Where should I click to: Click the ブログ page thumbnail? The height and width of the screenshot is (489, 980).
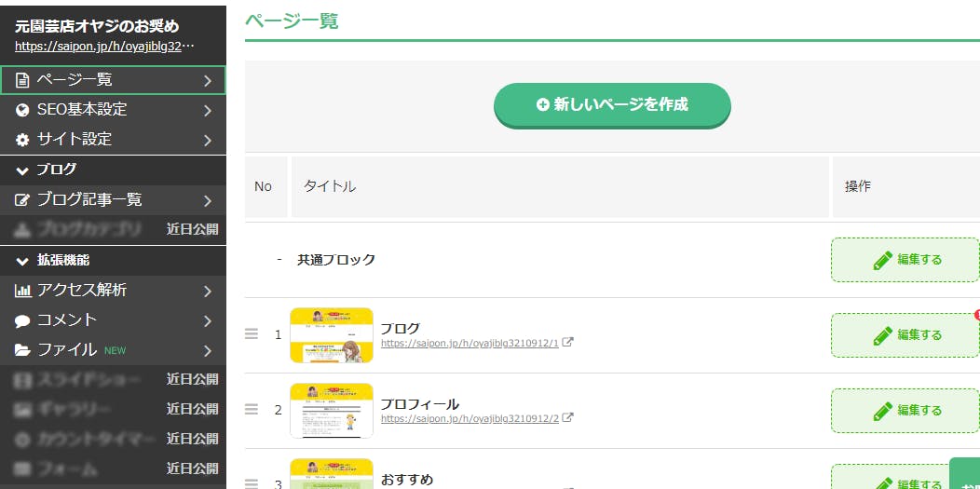pyautogui.click(x=332, y=335)
